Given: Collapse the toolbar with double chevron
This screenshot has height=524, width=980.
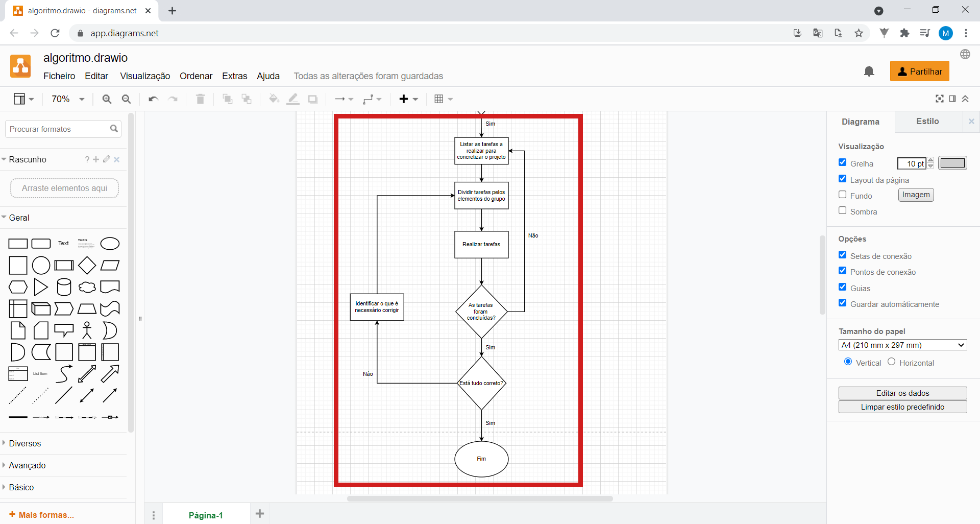Looking at the screenshot, I should pyautogui.click(x=965, y=99).
